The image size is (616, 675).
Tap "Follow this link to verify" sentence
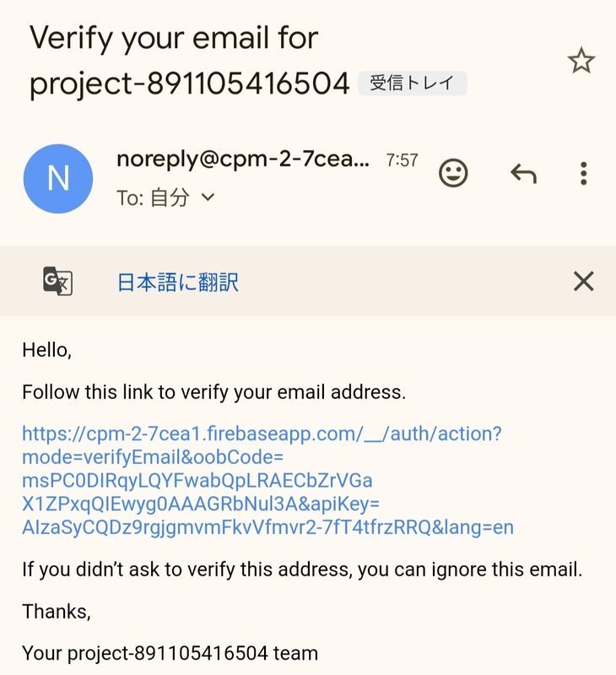click(x=213, y=392)
